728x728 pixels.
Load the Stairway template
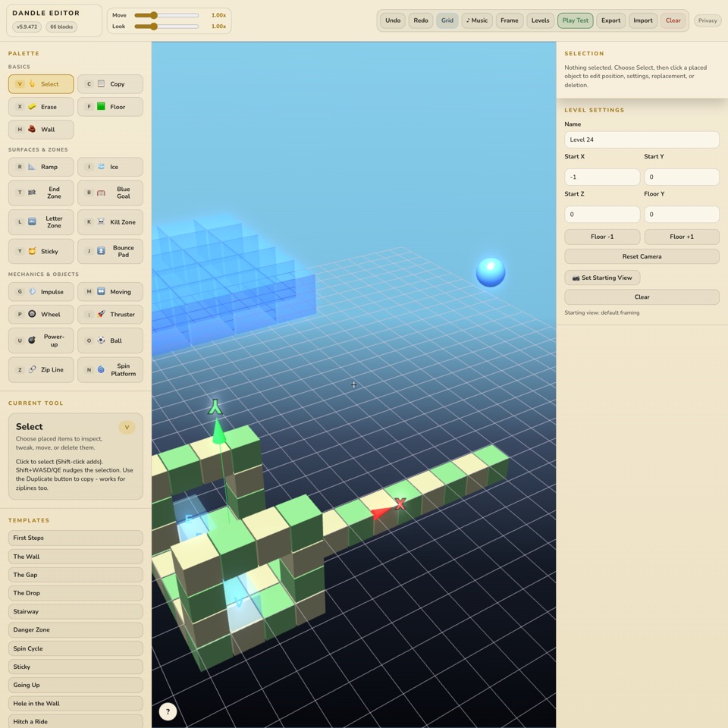tap(75, 611)
